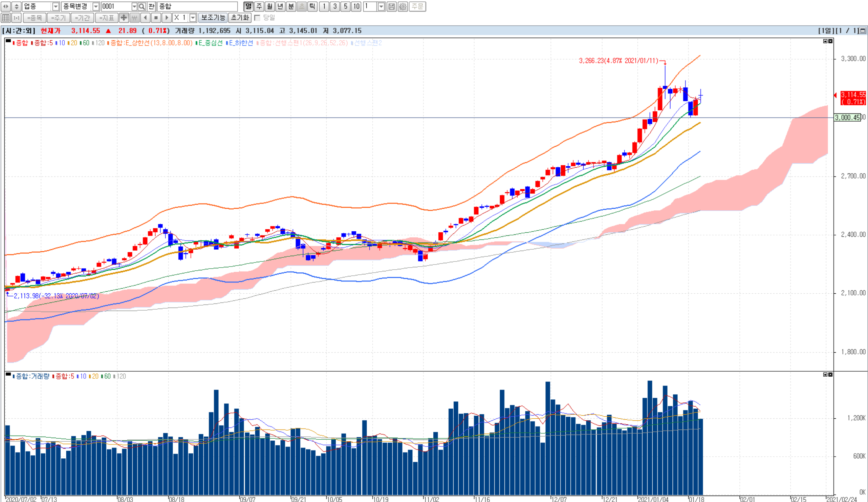The image size is (868, 502).
Task: Click the magnifier search icon by code 0001
Action: [142, 6]
